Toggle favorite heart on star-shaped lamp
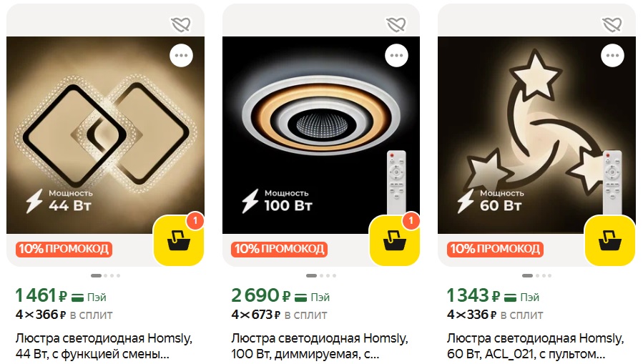The image size is (643, 364). pos(612,24)
